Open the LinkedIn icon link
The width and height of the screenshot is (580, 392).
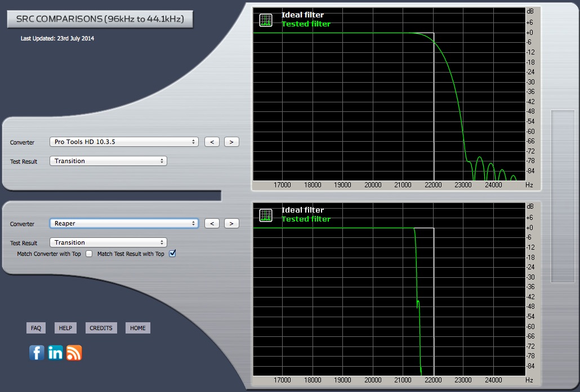click(x=55, y=353)
